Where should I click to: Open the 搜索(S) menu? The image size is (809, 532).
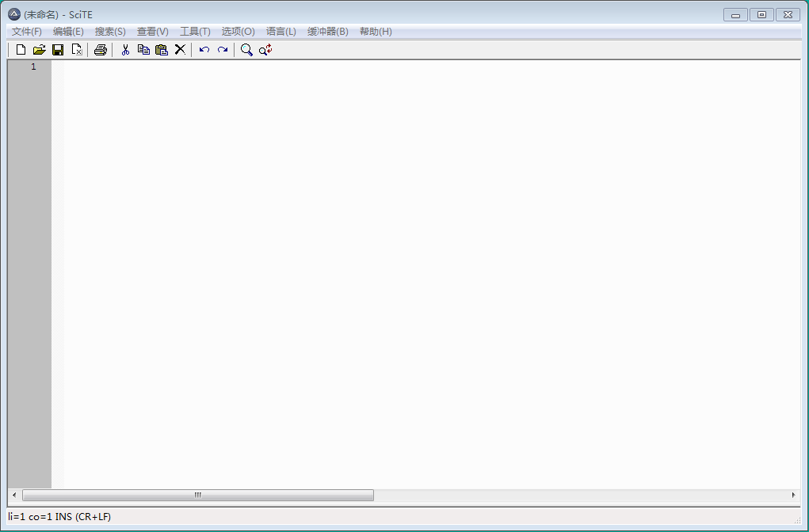point(110,32)
